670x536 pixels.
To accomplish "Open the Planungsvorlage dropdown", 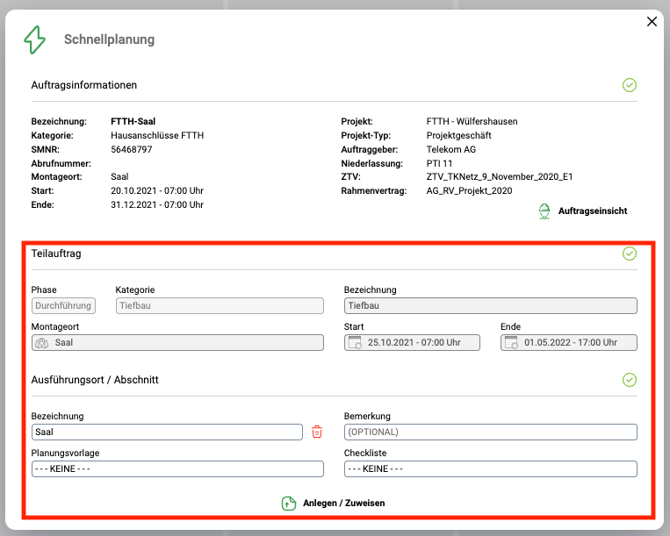I will [166, 469].
